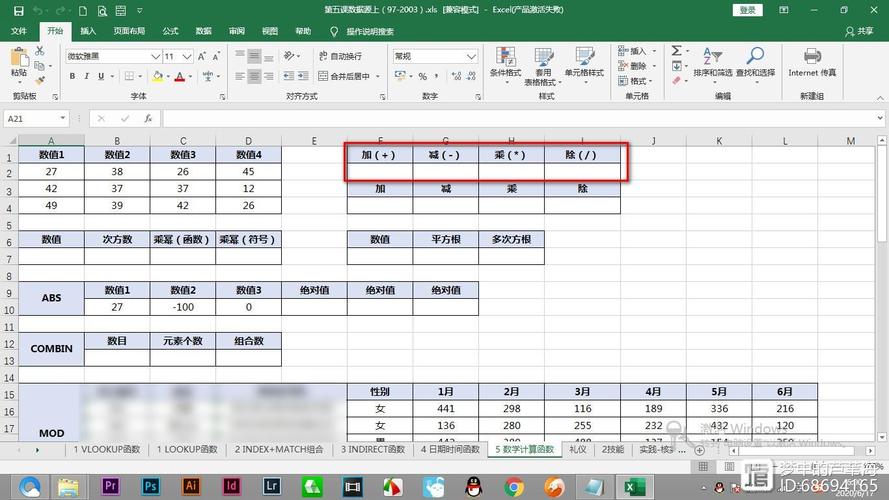The image size is (889, 500).
Task: Click the tell me search box (操作说明搜索)
Action: click(370, 32)
